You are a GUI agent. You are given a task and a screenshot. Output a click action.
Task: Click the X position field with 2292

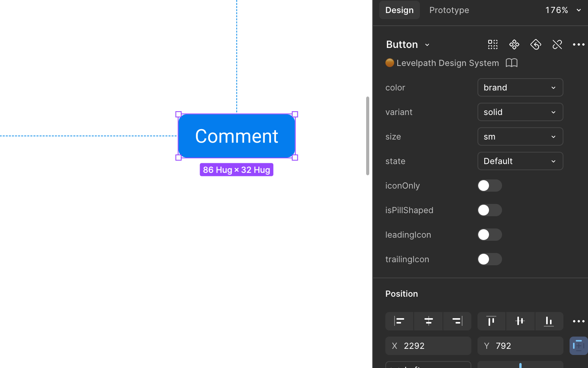pyautogui.click(x=428, y=346)
